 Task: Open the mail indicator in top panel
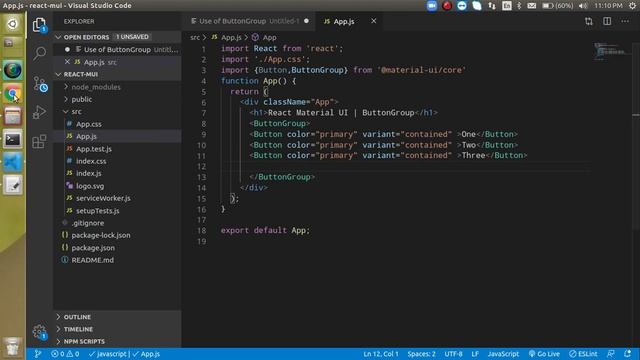tap(531, 6)
